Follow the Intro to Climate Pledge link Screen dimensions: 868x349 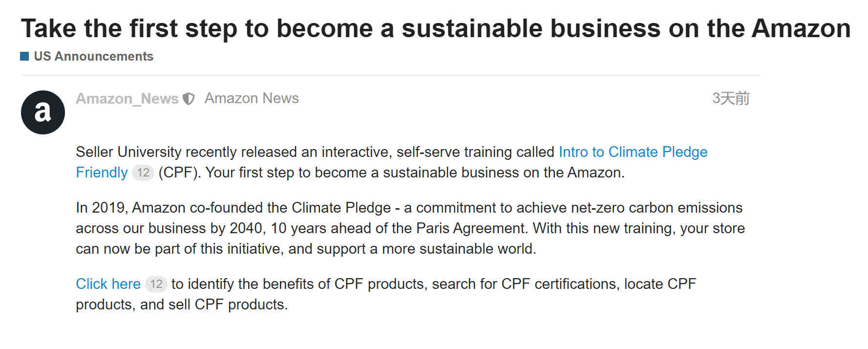[633, 152]
